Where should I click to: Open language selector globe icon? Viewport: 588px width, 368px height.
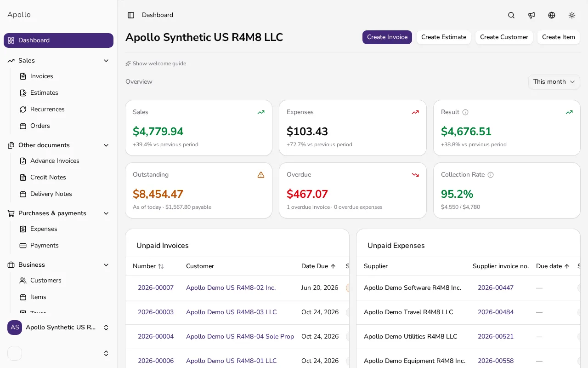pyautogui.click(x=552, y=15)
